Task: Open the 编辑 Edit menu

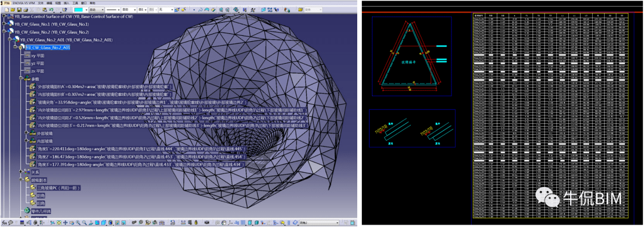Action: pyautogui.click(x=49, y=3)
